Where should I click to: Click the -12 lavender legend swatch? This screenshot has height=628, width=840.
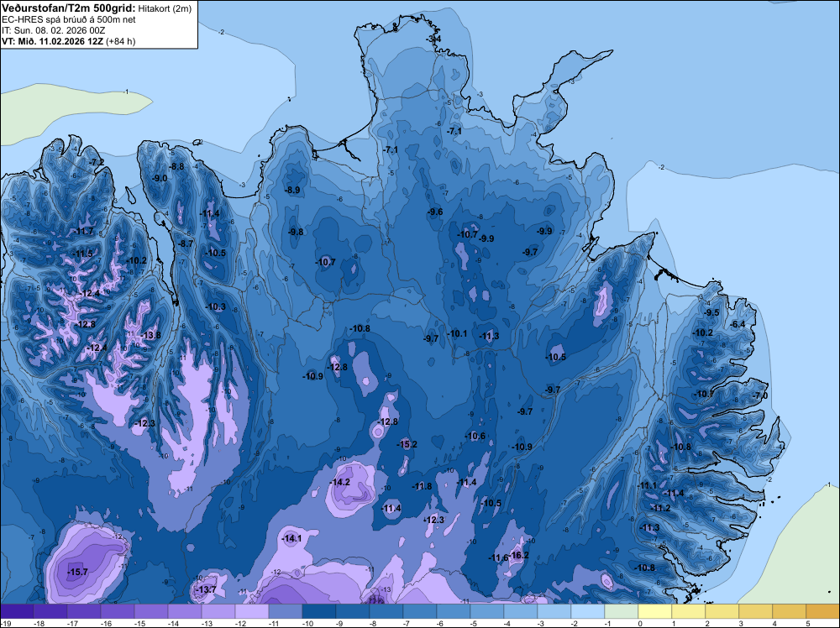pos(252,611)
